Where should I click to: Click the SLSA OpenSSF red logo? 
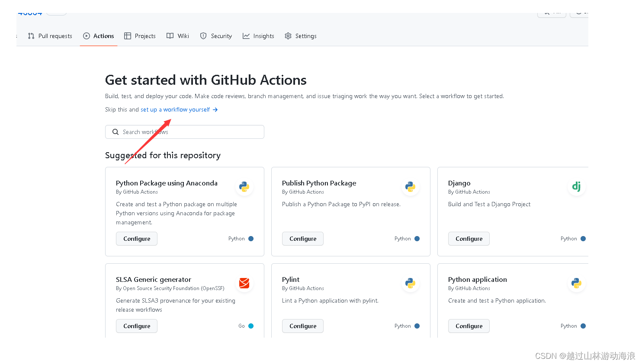(x=244, y=283)
